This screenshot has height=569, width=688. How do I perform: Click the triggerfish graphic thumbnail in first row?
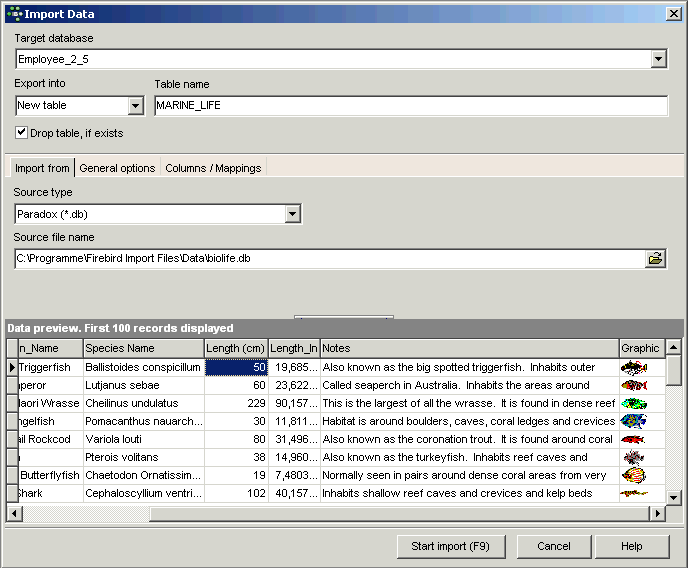[633, 368]
